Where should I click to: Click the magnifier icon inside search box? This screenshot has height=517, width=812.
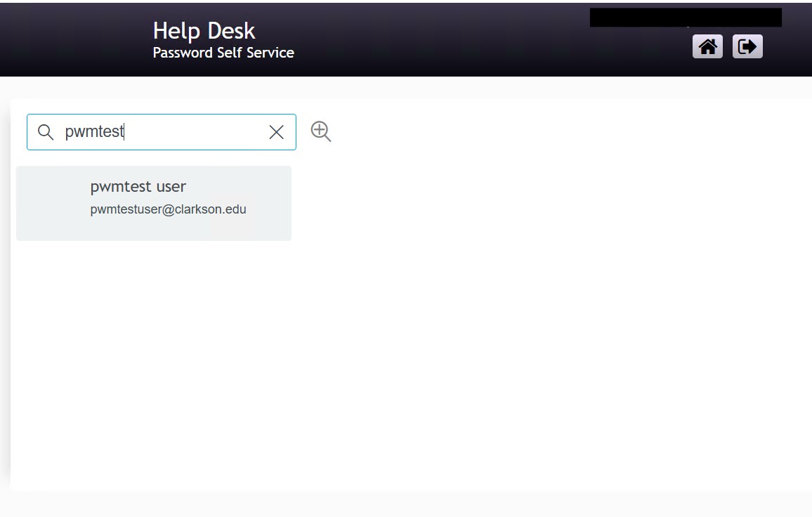[x=46, y=132]
